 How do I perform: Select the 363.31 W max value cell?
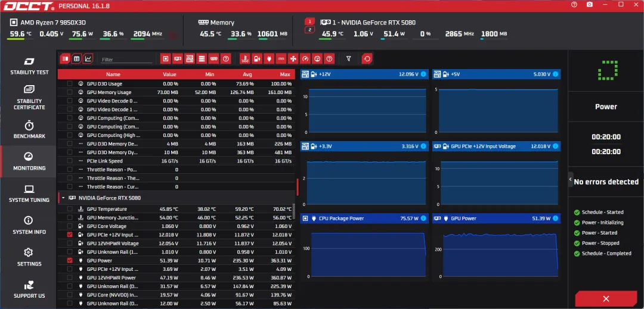point(279,261)
